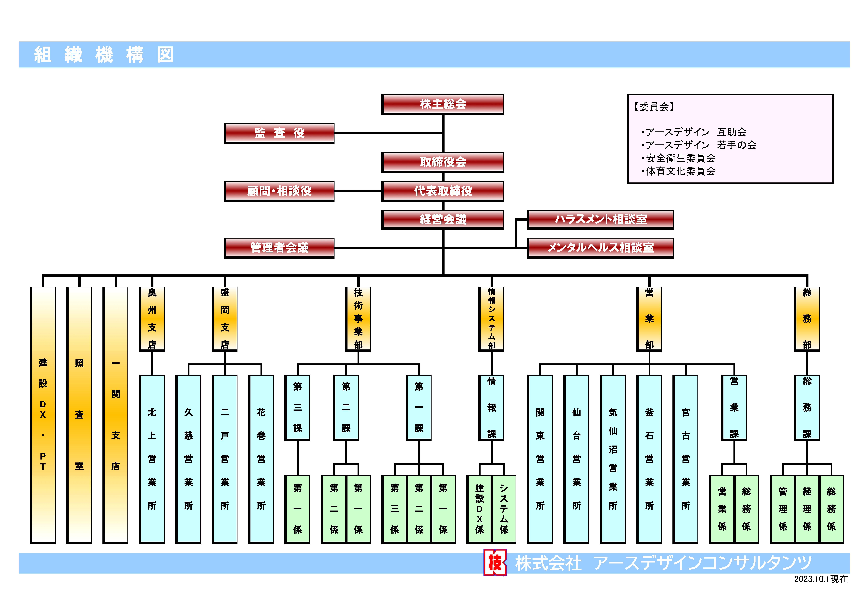Select the 管理者会議 box
Image resolution: width=868 pixels, height=614 pixels.
tap(279, 248)
